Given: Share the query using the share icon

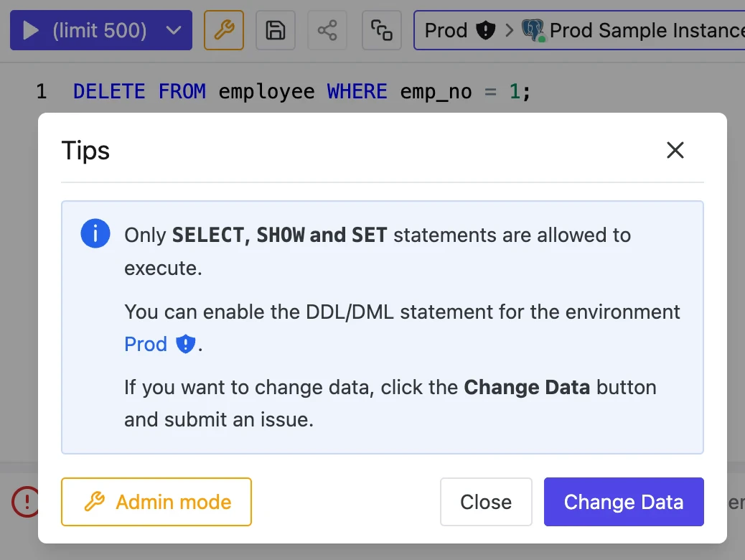Looking at the screenshot, I should pyautogui.click(x=327, y=30).
